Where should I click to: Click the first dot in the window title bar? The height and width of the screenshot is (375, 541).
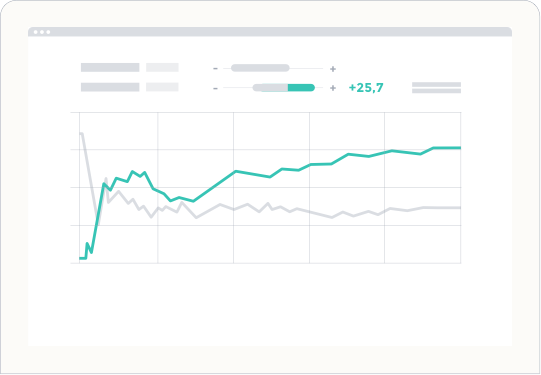[36, 32]
